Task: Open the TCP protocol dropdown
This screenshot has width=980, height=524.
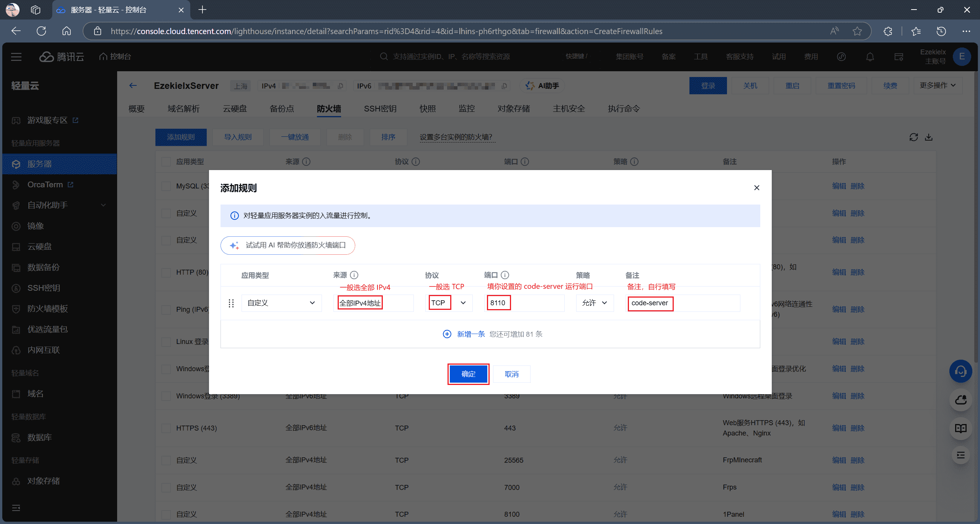Action: click(449, 303)
